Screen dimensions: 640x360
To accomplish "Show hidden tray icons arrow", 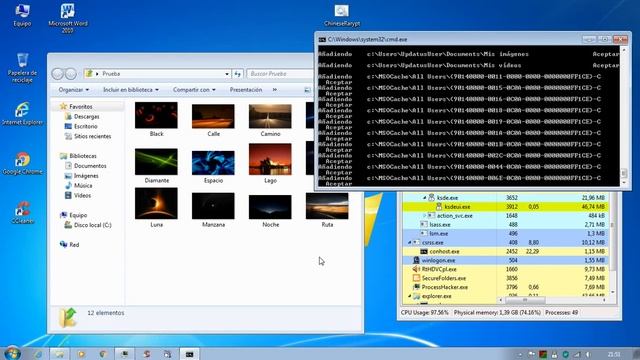I will 520,355.
